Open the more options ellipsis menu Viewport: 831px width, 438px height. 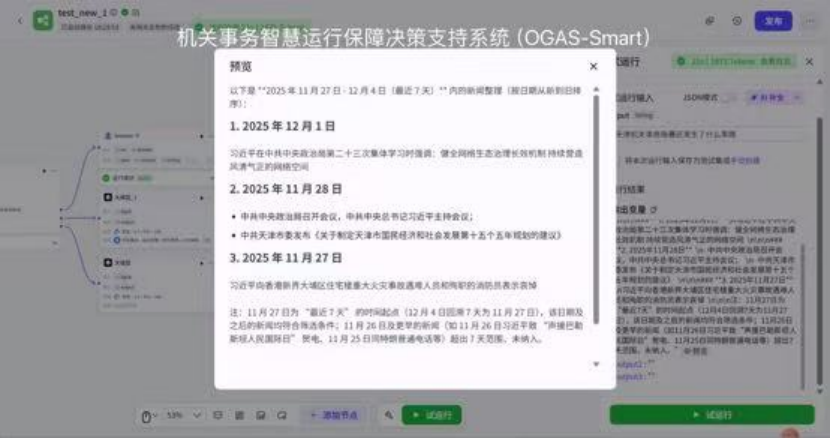pos(810,20)
